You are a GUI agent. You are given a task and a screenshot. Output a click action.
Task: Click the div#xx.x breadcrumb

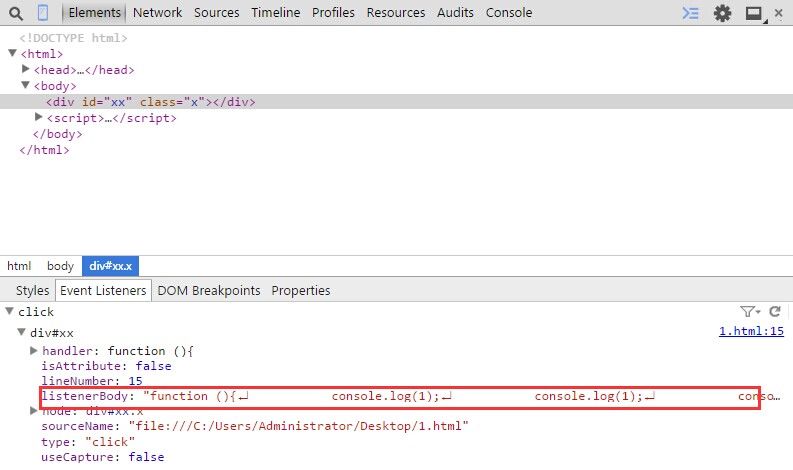pos(110,266)
